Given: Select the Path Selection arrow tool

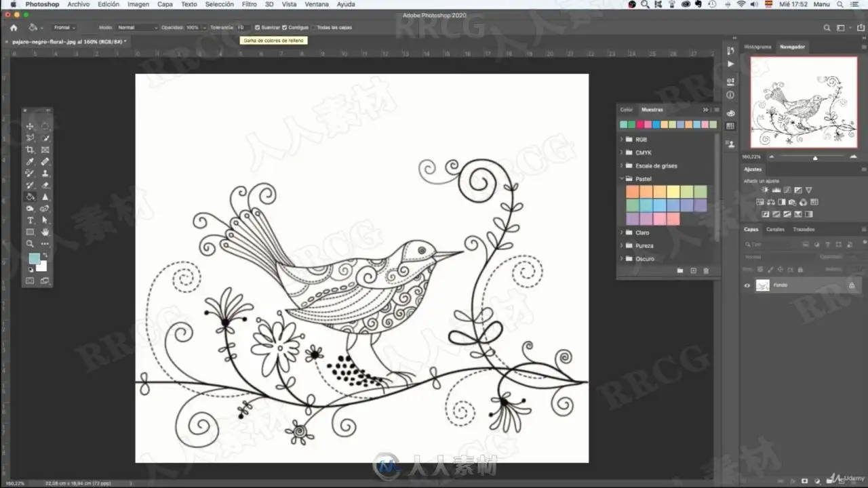Looking at the screenshot, I should tap(45, 220).
